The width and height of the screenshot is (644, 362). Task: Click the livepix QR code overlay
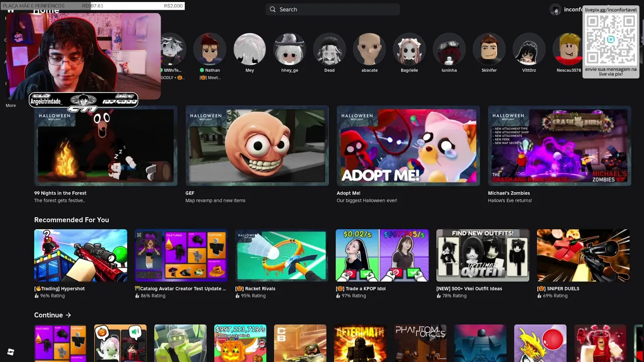click(x=611, y=40)
